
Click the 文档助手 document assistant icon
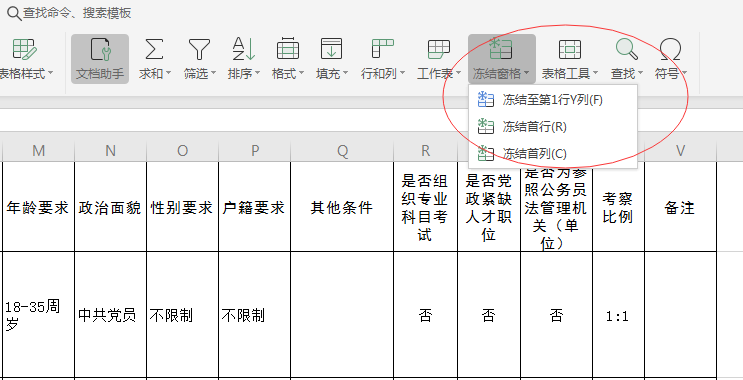[100, 49]
